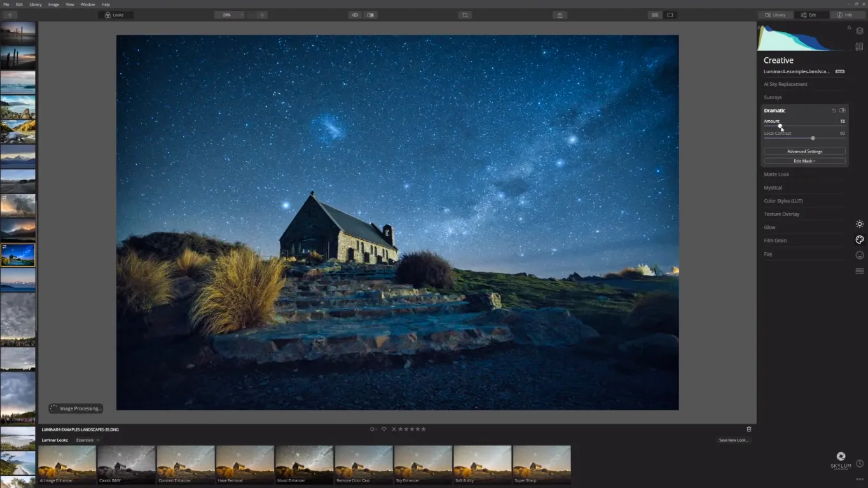Click the Share export icon
This screenshot has height=488, width=868.
[x=560, y=15]
